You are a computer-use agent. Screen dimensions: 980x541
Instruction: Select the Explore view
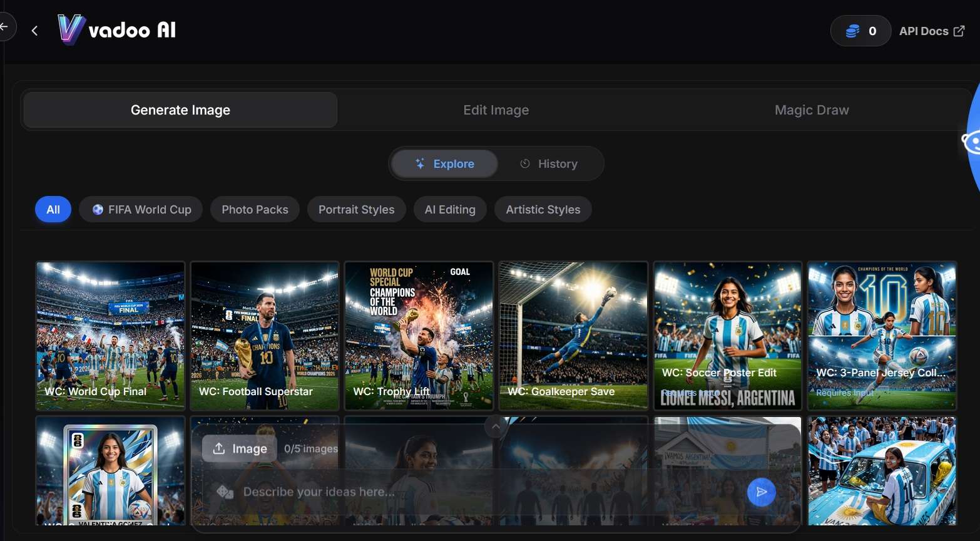click(445, 164)
